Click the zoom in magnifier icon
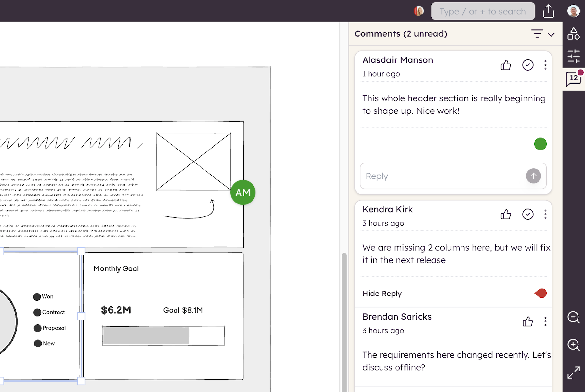Viewport: 585px width, 392px height. coord(573,345)
